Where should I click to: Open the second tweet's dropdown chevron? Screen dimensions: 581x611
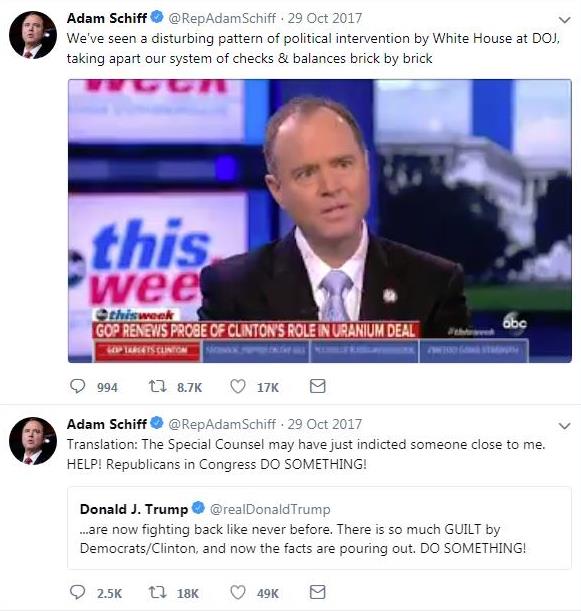tap(564, 426)
